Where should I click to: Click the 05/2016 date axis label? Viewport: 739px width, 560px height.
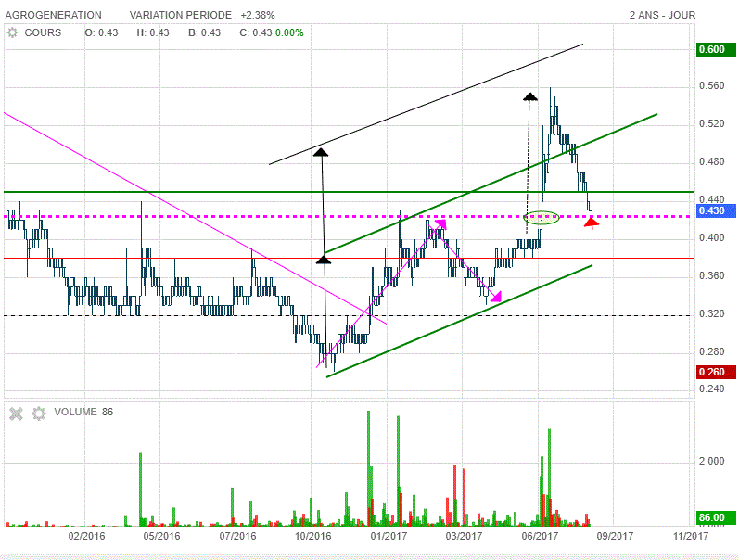pos(161,536)
